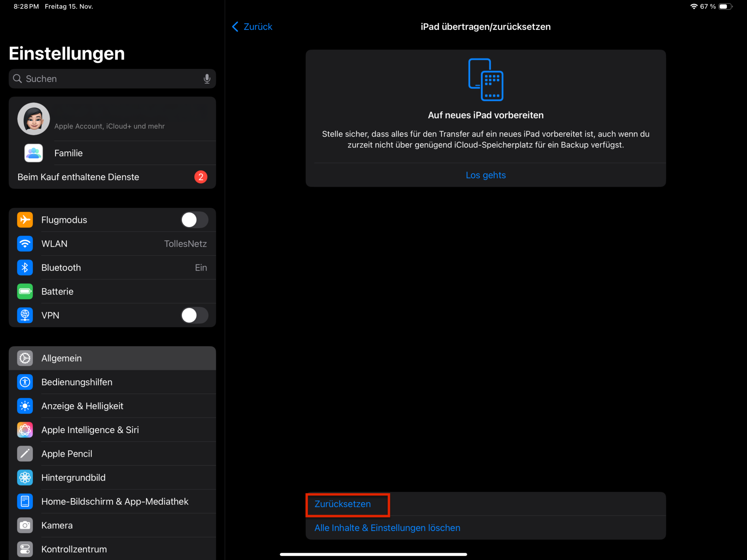The width and height of the screenshot is (747, 560).
Task: Tap the Bluetooth icon in sidebar
Action: click(x=25, y=267)
